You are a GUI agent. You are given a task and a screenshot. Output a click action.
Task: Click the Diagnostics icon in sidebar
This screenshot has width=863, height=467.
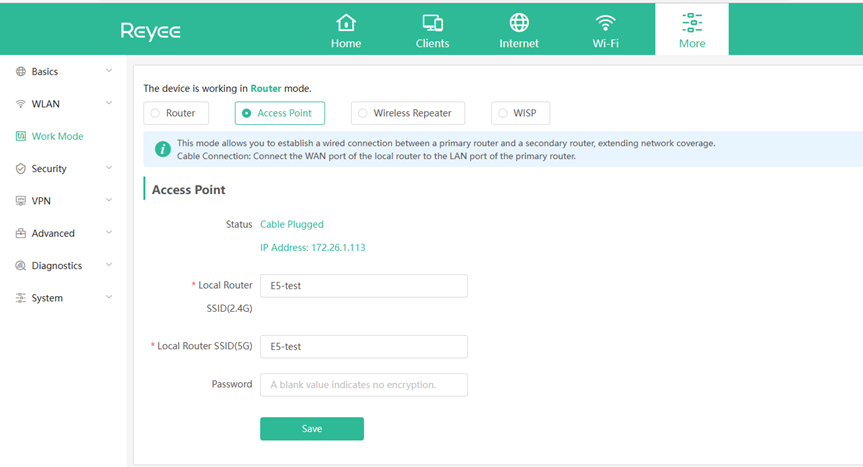[21, 266]
